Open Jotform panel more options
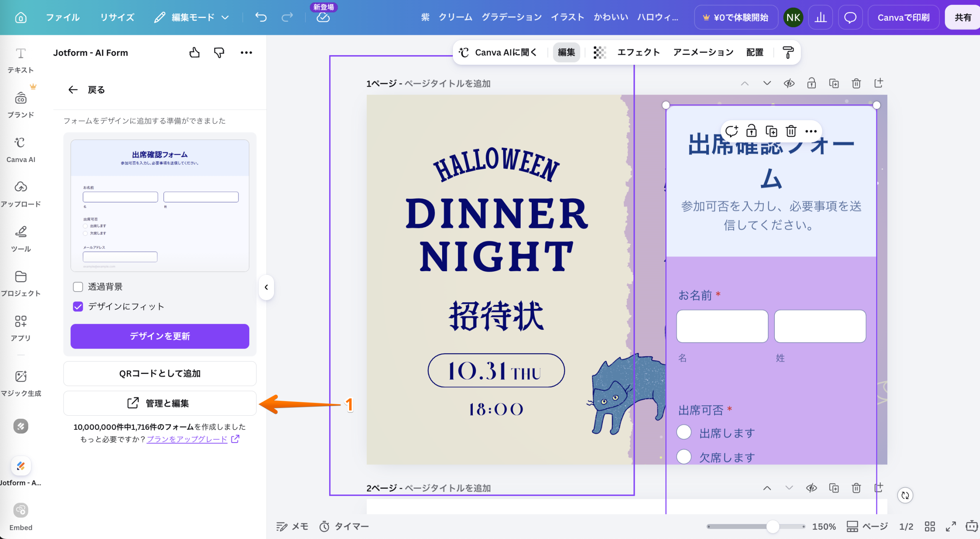Screen dimensions: 980x539 [x=246, y=52]
